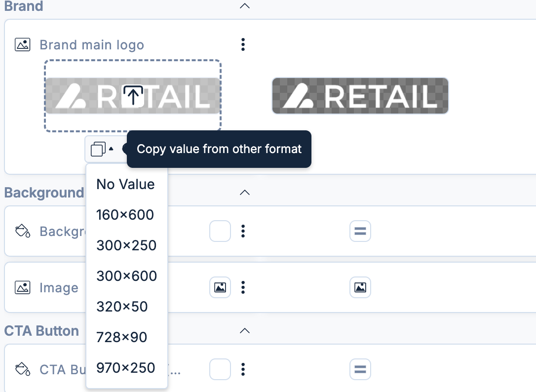Click paint bucket icon in CTA row
This screenshot has width=536, height=392.
pyautogui.click(x=23, y=369)
